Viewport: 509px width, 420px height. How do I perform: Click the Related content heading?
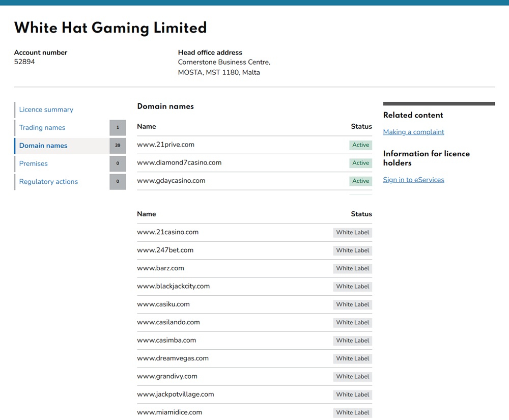point(413,115)
